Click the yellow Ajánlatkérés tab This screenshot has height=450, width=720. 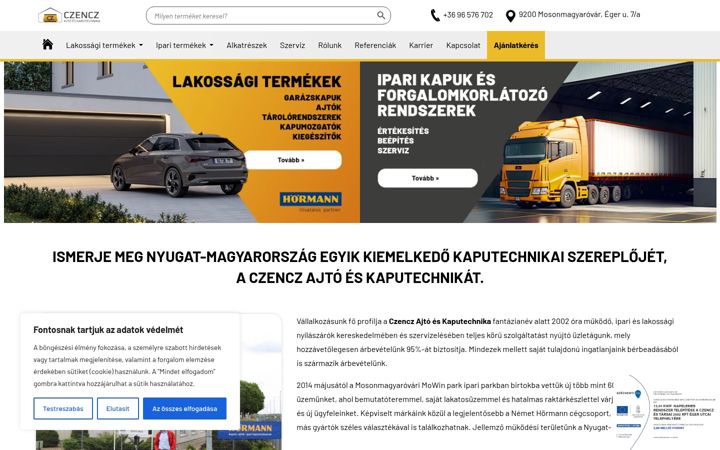click(516, 45)
